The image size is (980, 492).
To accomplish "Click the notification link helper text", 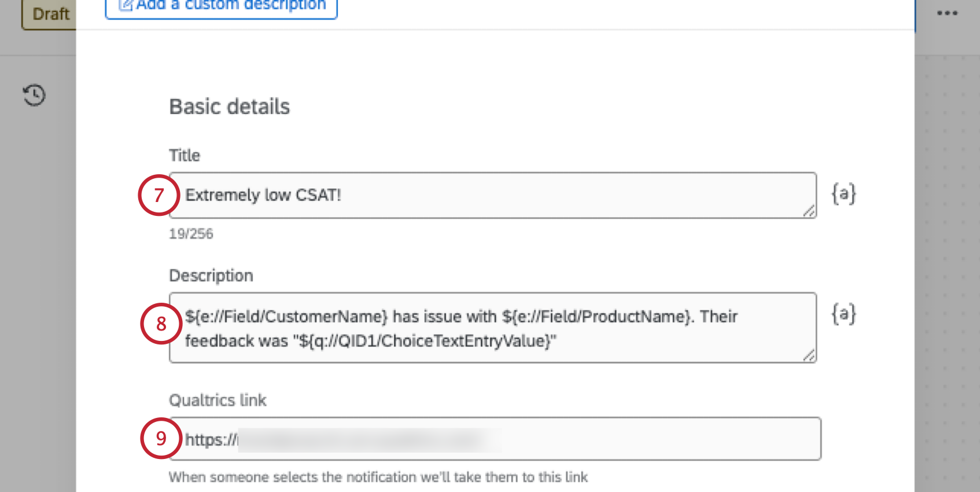I will coord(378,478).
